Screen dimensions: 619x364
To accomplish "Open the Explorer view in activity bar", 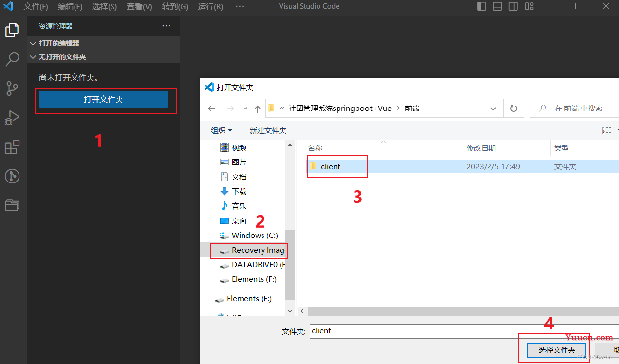I will point(12,30).
